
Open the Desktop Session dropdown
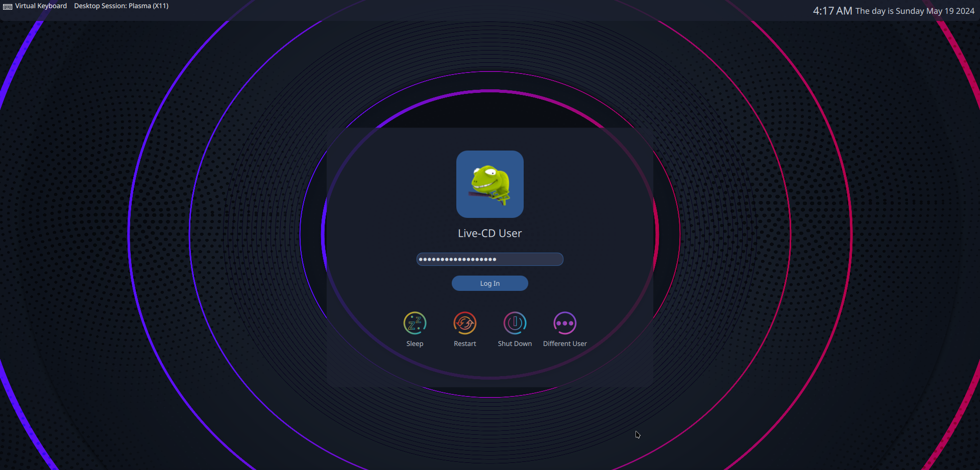pyautogui.click(x=121, y=6)
